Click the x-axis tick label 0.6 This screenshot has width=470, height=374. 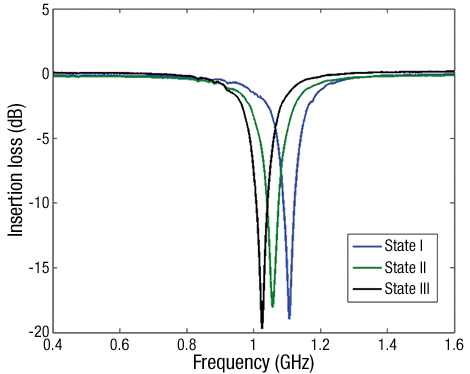point(120,345)
